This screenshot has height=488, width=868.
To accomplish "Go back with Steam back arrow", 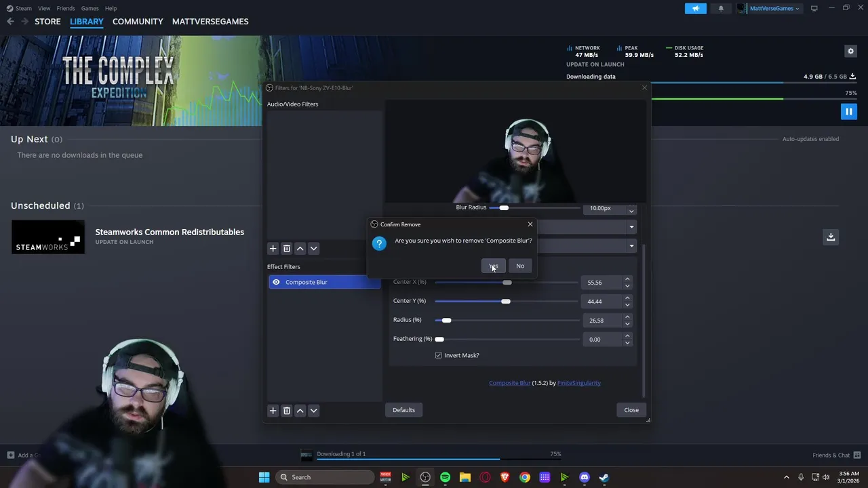I will pos(10,22).
